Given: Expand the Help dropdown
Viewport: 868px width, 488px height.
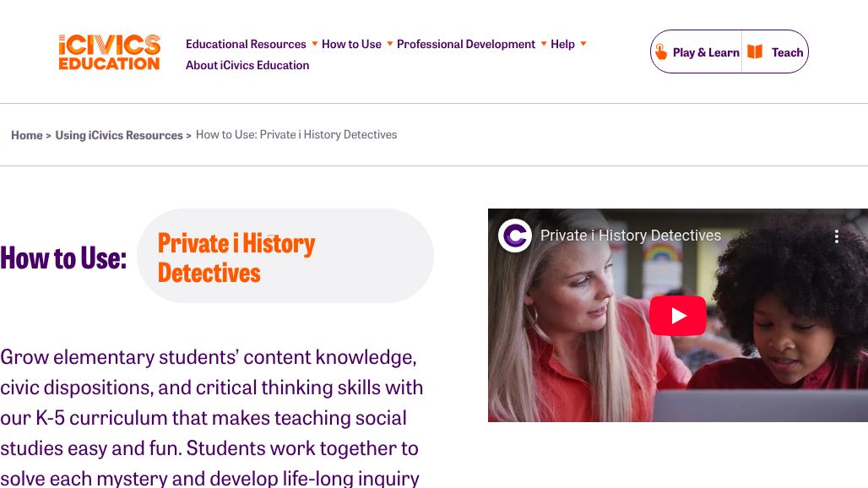Looking at the screenshot, I should [583, 44].
